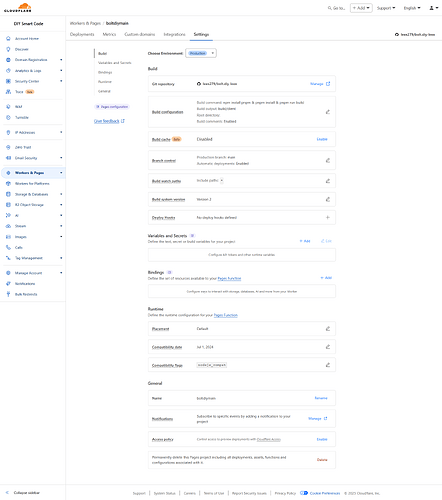Open the Choose Environment Production dropdown
This screenshot has width=442, height=500.
click(201, 53)
